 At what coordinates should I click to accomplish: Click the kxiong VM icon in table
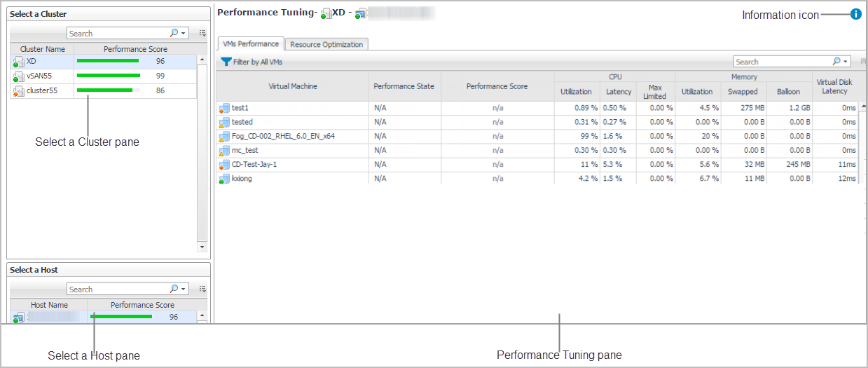(224, 179)
